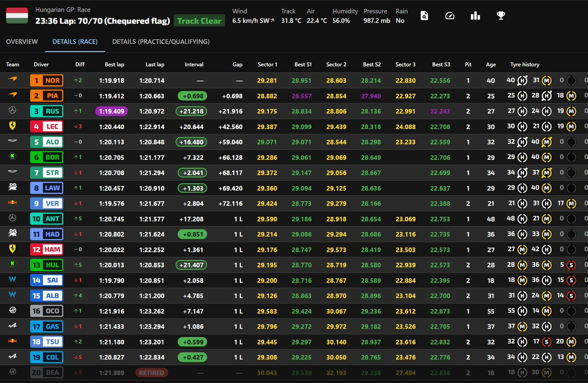
Task: Click Tsunoda's red soft tyre icon
Action: point(547,341)
